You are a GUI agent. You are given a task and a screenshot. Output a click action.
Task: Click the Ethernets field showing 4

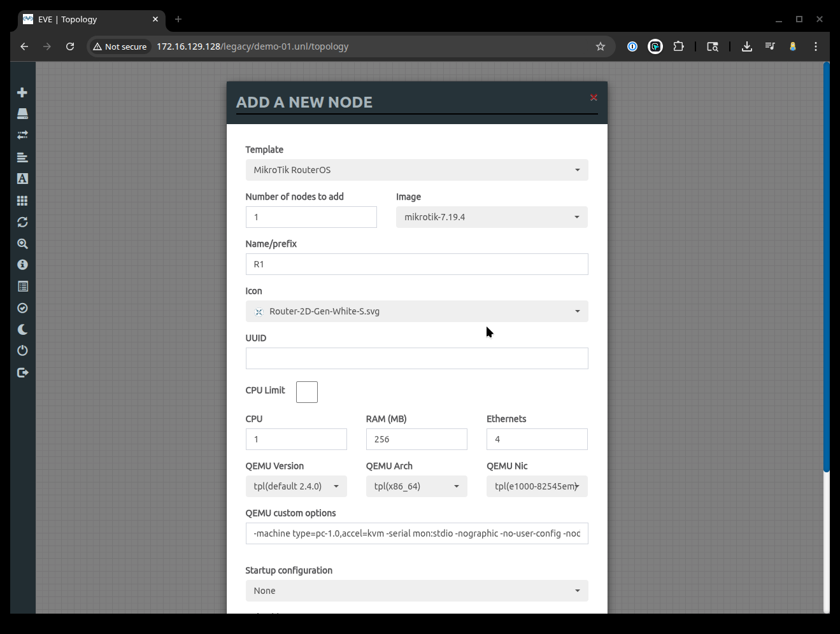537,439
